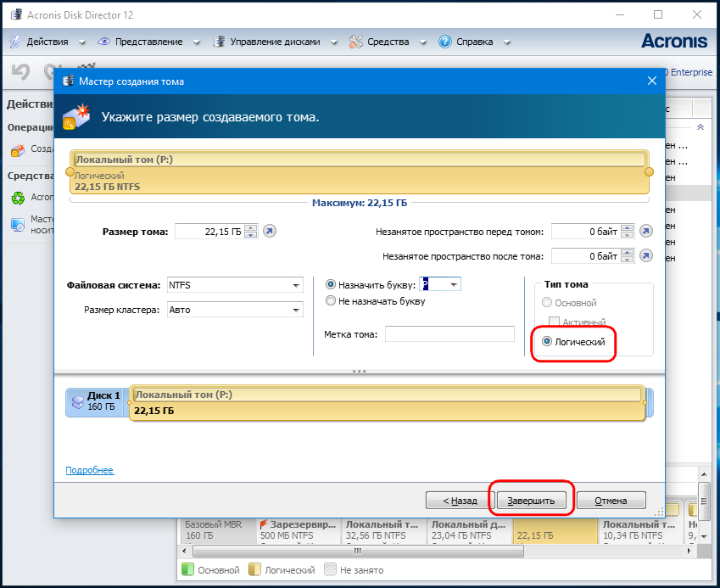Follow the Подробнее link
Screen dimensions: 720x588
89,470
